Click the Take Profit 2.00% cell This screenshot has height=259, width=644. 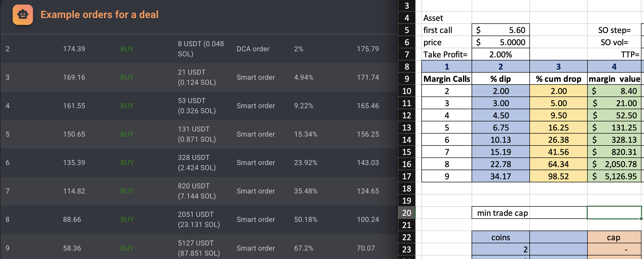pyautogui.click(x=501, y=54)
